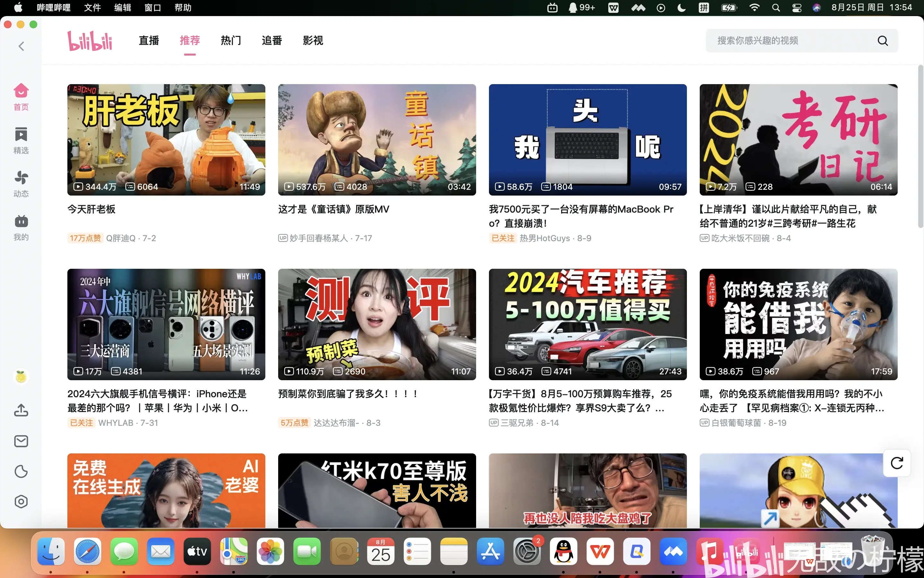Open the 文件 menu
Viewport: 924px width, 578px height.
tap(92, 8)
